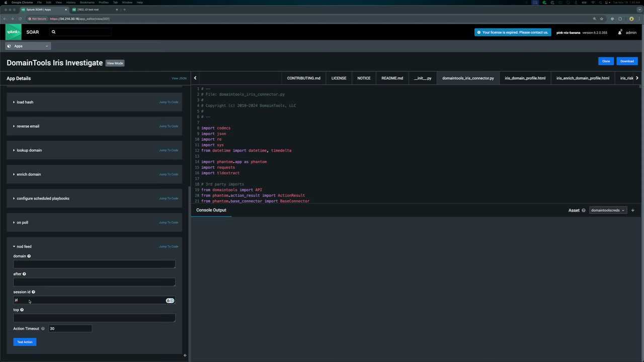Reload the page in Chrome
The width and height of the screenshot is (644, 362).
[x=20, y=19]
